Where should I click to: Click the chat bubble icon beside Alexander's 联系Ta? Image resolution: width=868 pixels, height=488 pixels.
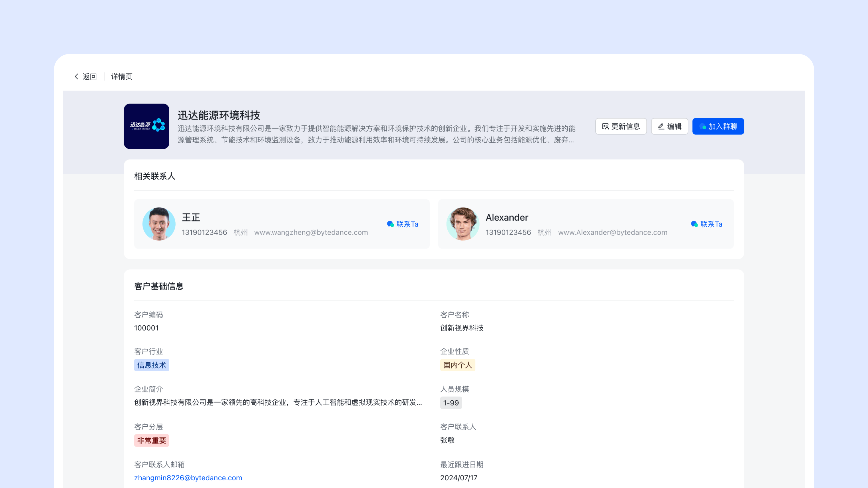tap(694, 224)
